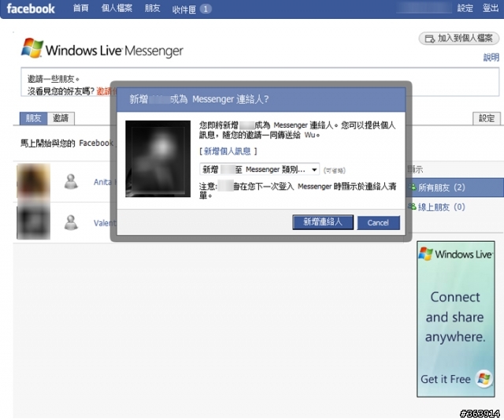
Task: Click the contact photo in the dialog
Action: [x=157, y=159]
